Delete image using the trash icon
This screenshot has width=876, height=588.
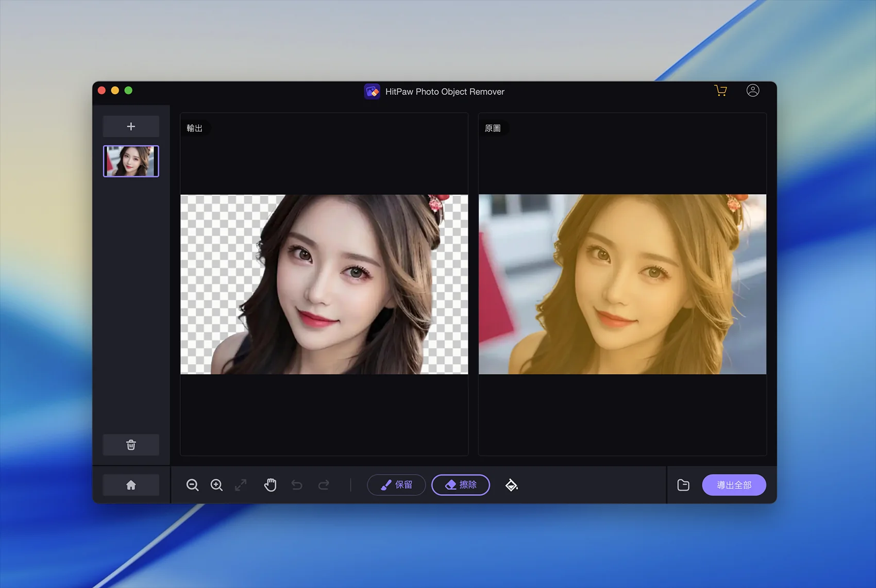[x=131, y=445]
